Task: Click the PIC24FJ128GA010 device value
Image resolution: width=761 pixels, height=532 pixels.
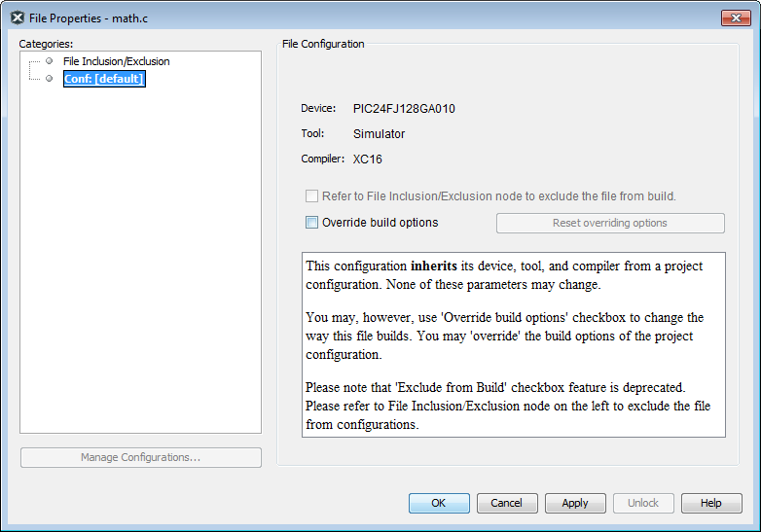Action: pos(404,109)
